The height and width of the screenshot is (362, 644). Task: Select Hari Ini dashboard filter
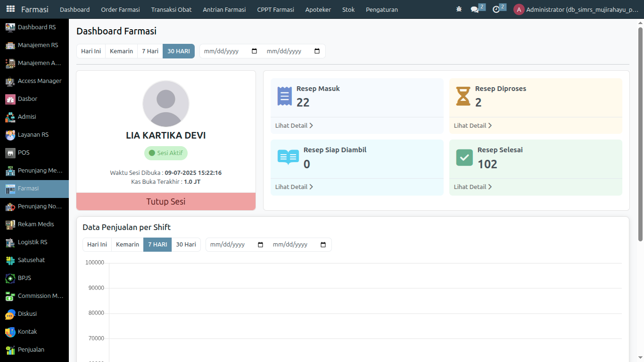click(91, 51)
